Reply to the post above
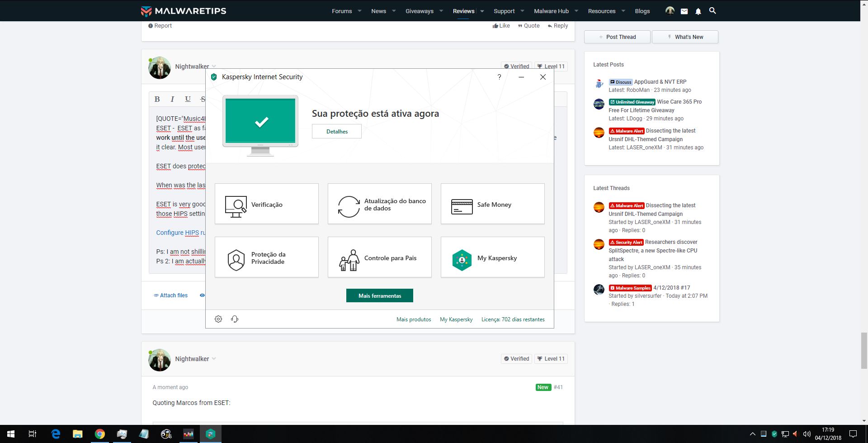Image resolution: width=868 pixels, height=443 pixels. [558, 26]
